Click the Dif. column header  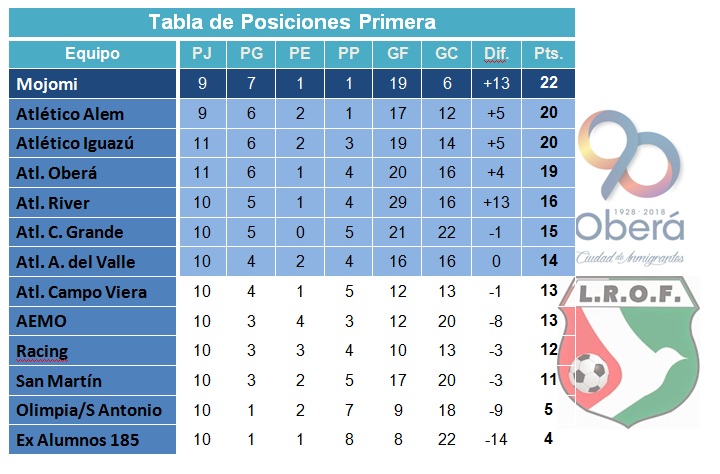pos(496,53)
